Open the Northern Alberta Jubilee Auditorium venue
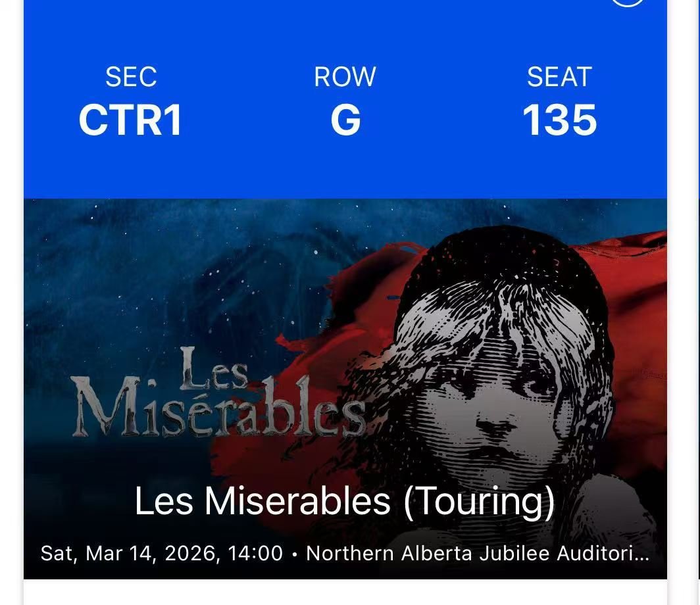 [478, 553]
